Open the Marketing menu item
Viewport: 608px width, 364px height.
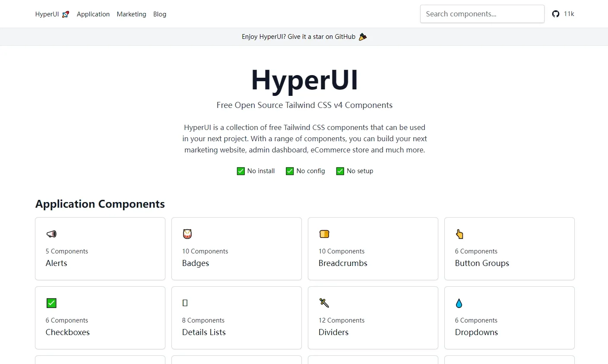(131, 14)
